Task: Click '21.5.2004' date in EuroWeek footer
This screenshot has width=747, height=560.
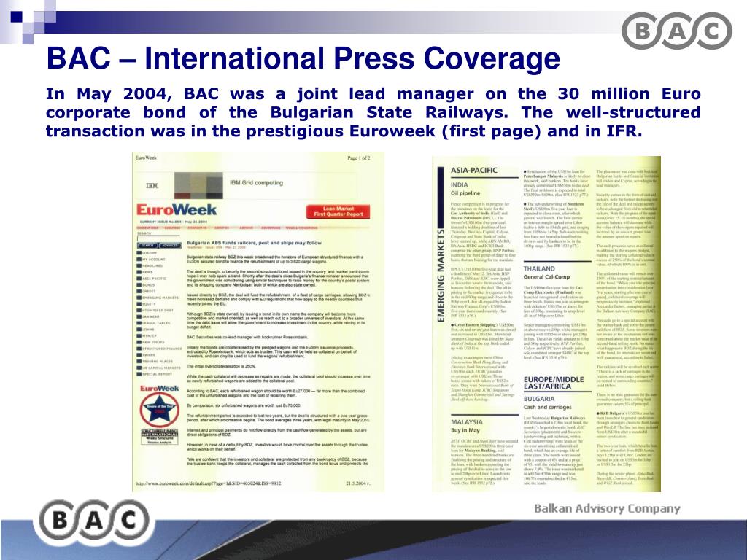Action: (357, 483)
